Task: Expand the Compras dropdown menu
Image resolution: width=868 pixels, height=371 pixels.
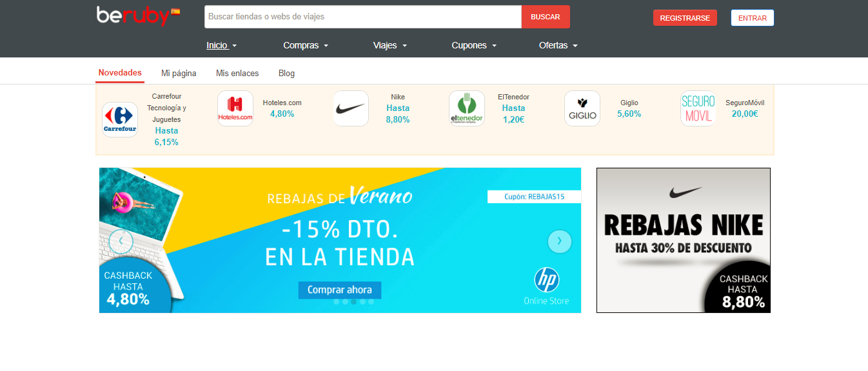Action: tap(306, 45)
